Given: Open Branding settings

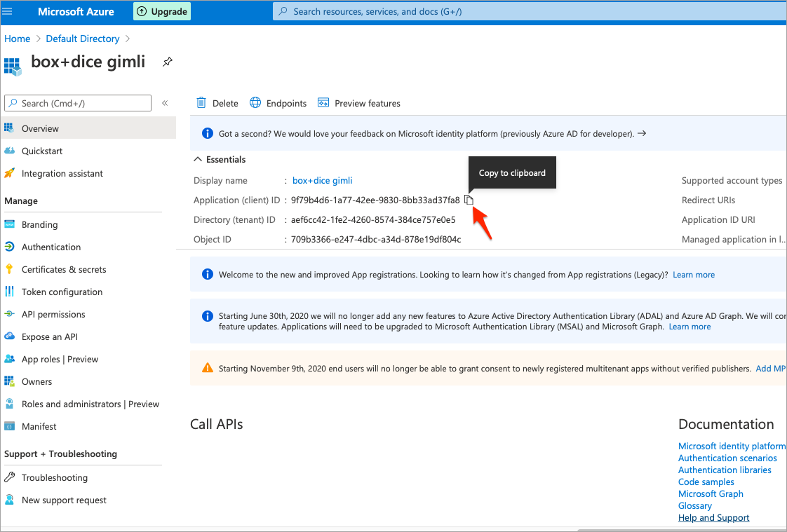Looking at the screenshot, I should click(x=40, y=224).
